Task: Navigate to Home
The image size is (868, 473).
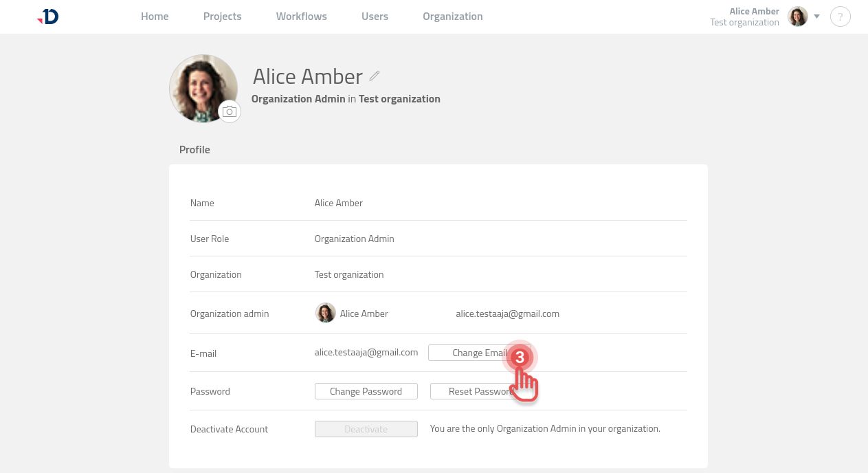Action: pyautogui.click(x=154, y=16)
